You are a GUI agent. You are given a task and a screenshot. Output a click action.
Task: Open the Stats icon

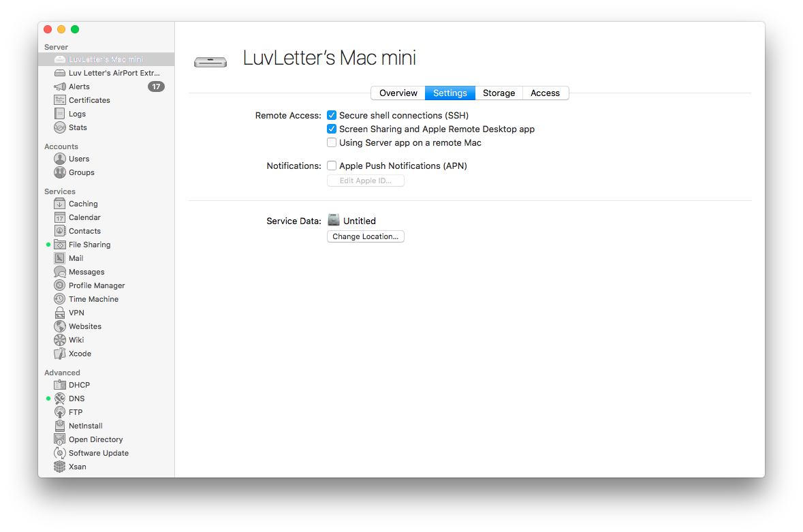click(x=60, y=127)
